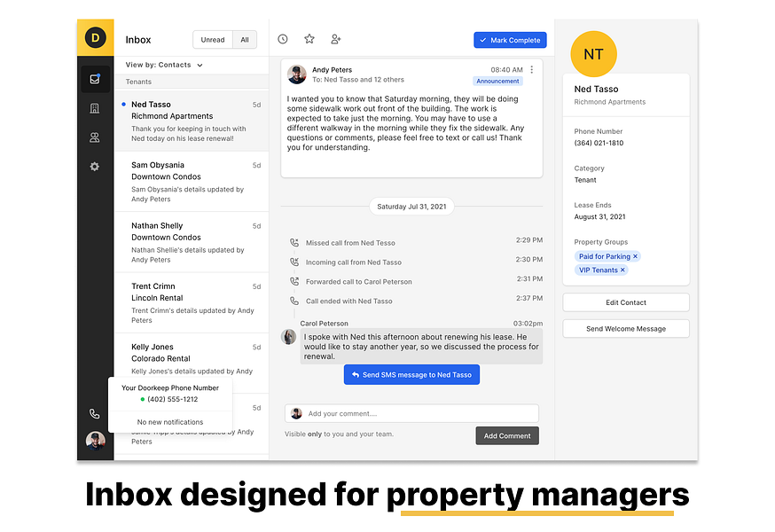Open the inbox icon in sidebar
775x532 pixels.
pyautogui.click(x=95, y=79)
